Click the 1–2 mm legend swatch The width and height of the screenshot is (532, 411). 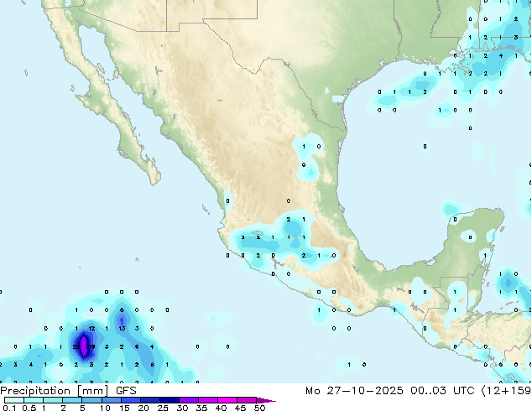[x=53, y=400]
